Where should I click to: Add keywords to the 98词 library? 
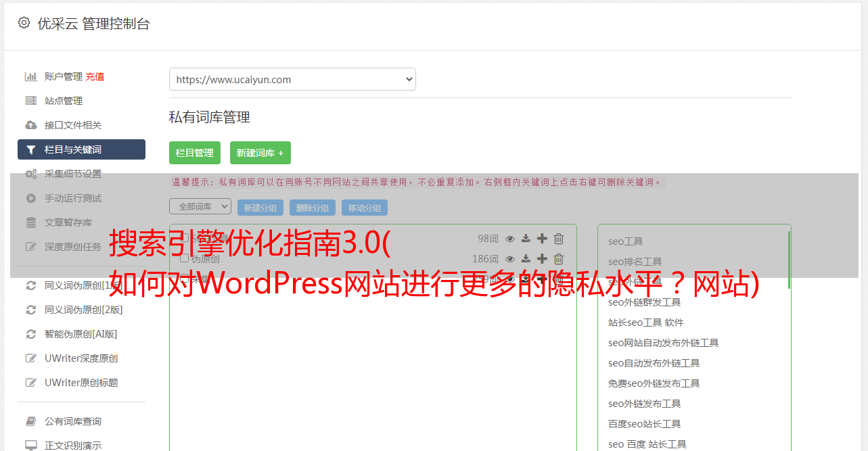pyautogui.click(x=542, y=239)
